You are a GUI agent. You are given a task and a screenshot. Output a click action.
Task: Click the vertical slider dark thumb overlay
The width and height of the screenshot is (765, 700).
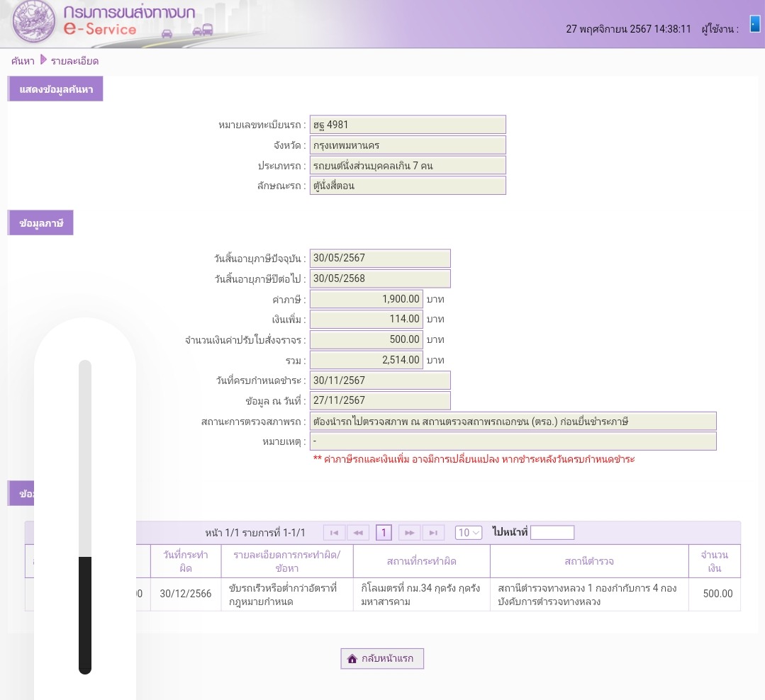85,615
